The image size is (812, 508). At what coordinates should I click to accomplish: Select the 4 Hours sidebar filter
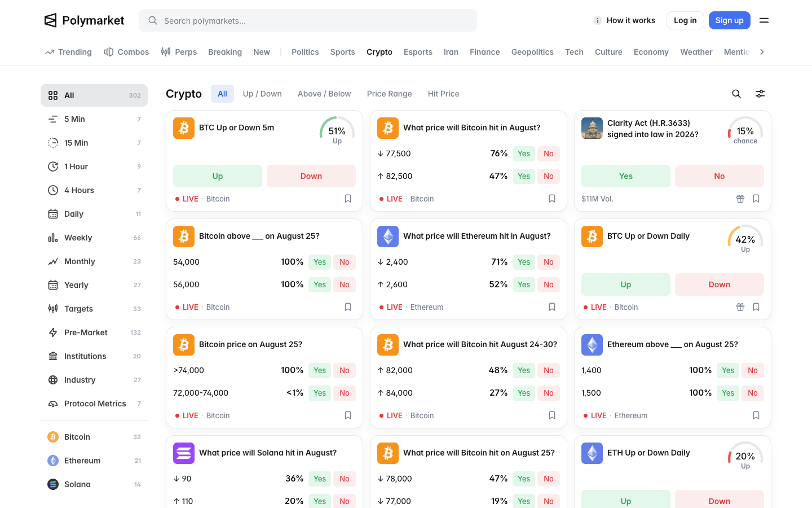94,190
